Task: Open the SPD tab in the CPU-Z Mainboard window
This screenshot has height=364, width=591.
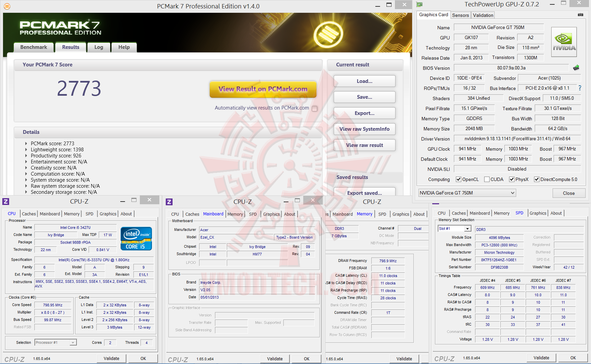Action: click(253, 214)
